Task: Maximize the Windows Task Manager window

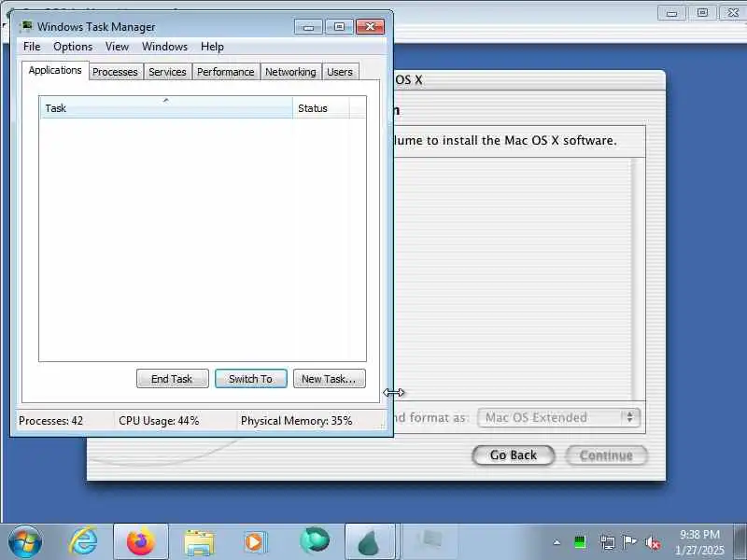Action: [339, 27]
